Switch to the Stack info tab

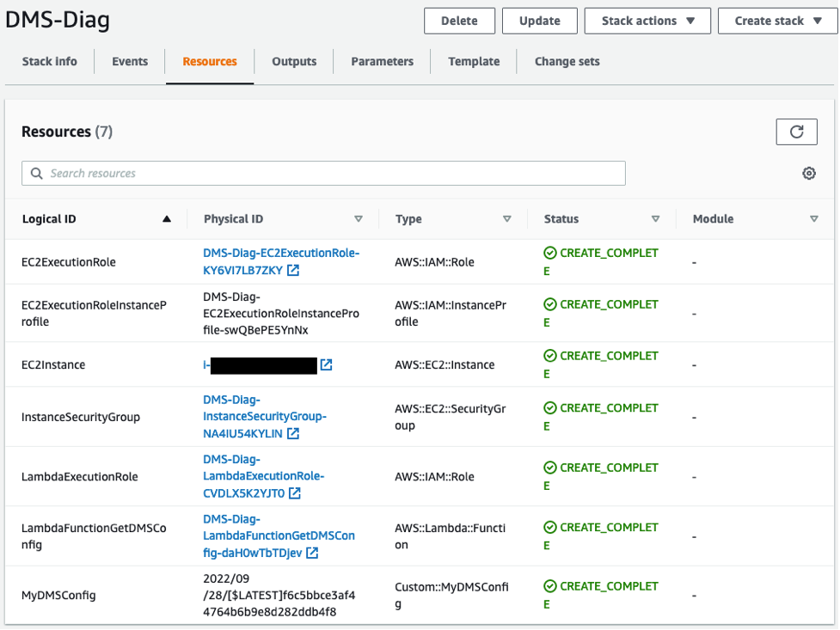[x=49, y=62]
